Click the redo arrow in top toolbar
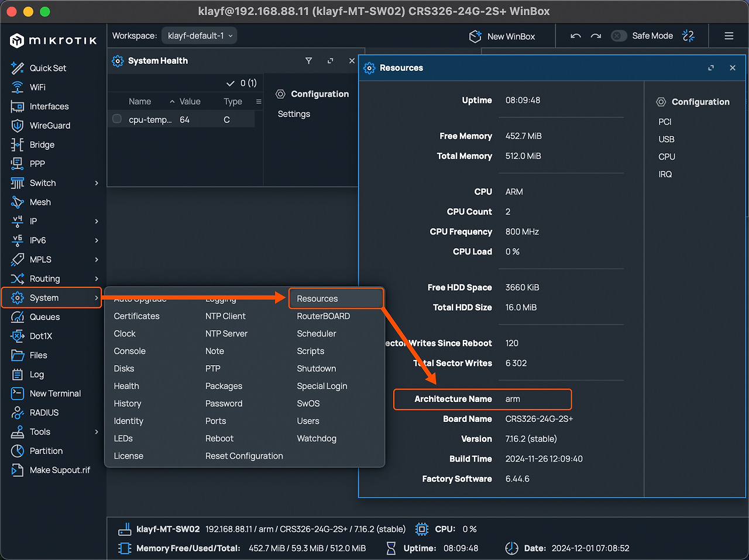Image resolution: width=749 pixels, height=560 pixels. (596, 36)
